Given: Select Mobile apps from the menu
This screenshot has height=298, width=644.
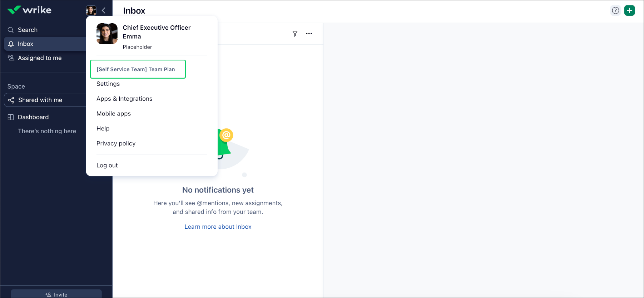Looking at the screenshot, I should tap(114, 114).
